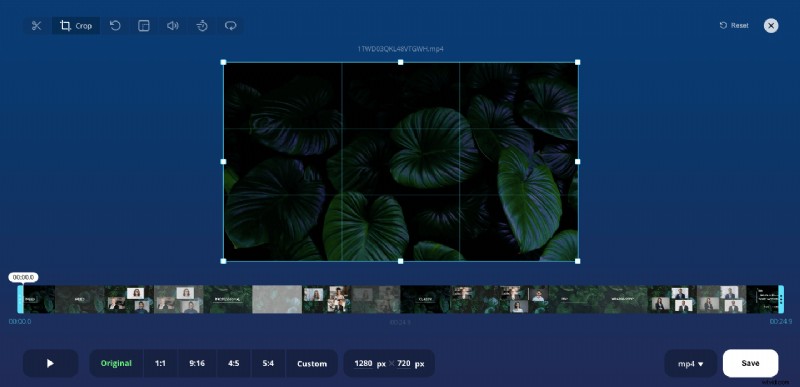Click the video preview inside the crop frame
This screenshot has height=387, width=800.
tap(401, 162)
